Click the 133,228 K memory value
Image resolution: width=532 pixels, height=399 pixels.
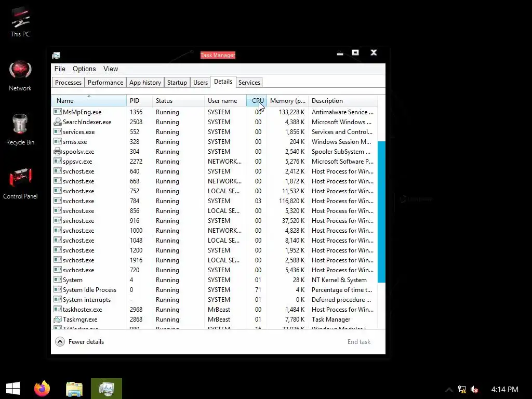click(291, 112)
